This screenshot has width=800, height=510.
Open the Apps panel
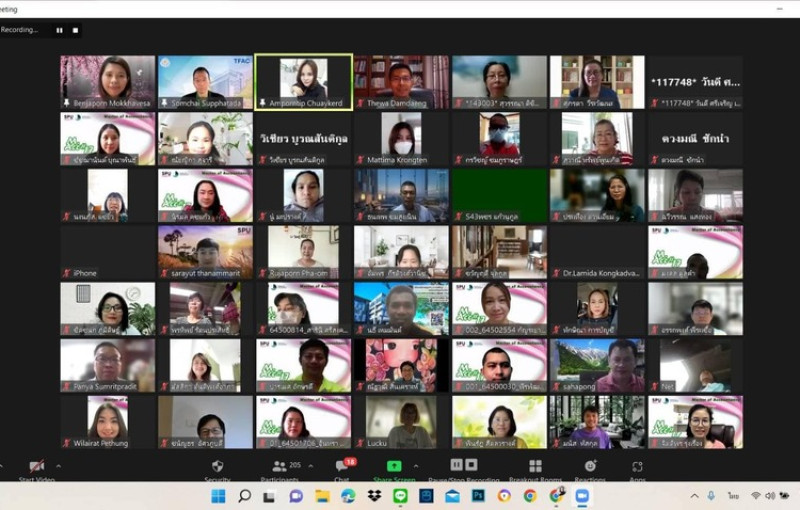(637, 466)
